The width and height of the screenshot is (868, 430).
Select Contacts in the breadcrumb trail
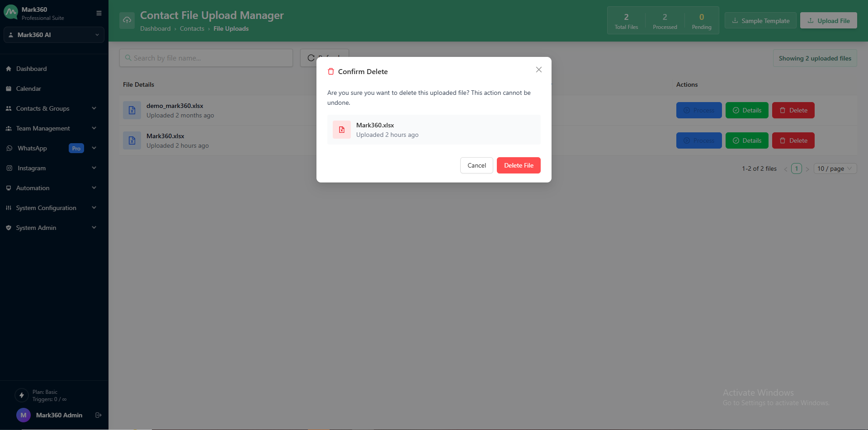[x=192, y=28]
